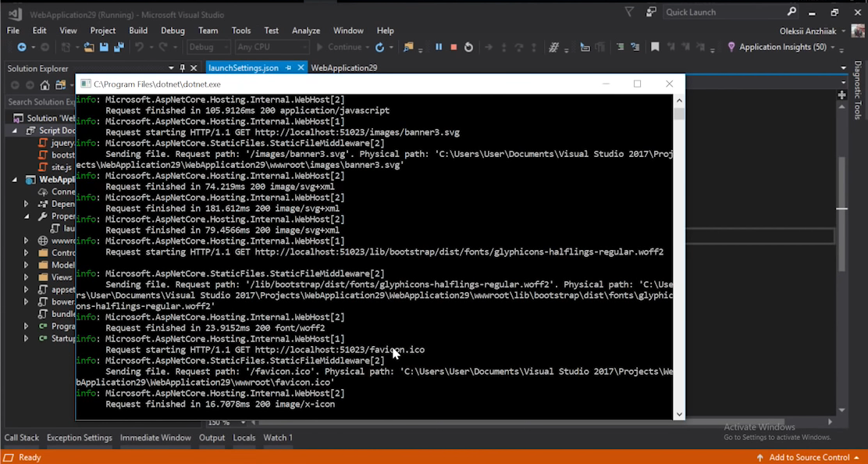Viewport: 868px width, 464px height.
Task: Click the console window scroll down arrow
Action: pos(679,413)
